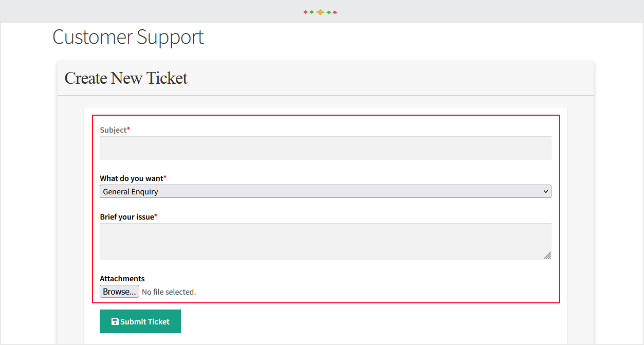644x345 pixels.
Task: Select the General Enquiry option text
Action: [x=130, y=191]
